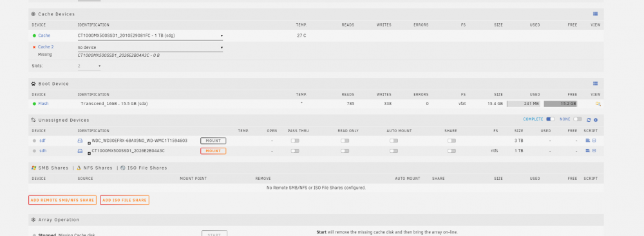644x236 pixels.
Task: Click 'No Remote SMB/NFS or ISO File Shares configured' message
Action: (316, 188)
